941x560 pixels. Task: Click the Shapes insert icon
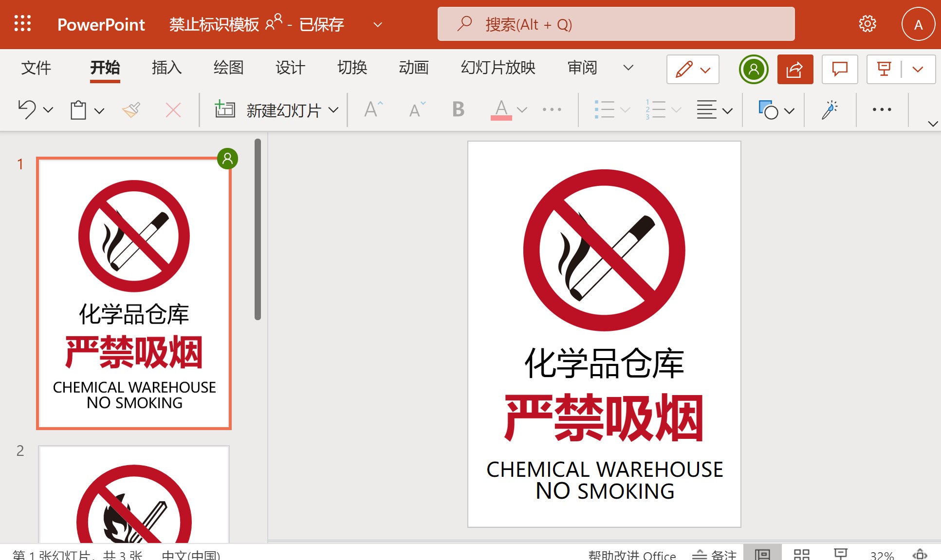tap(768, 110)
